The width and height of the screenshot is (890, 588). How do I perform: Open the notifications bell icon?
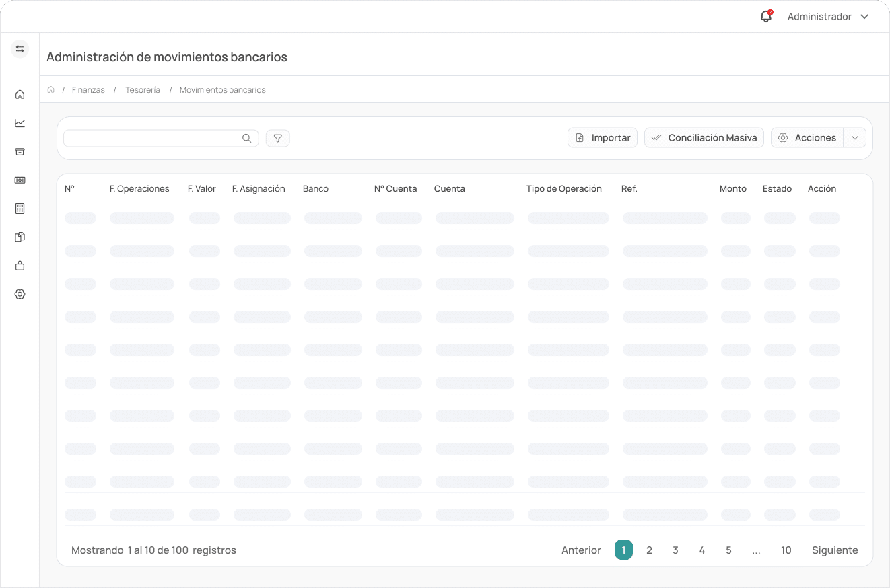click(765, 16)
